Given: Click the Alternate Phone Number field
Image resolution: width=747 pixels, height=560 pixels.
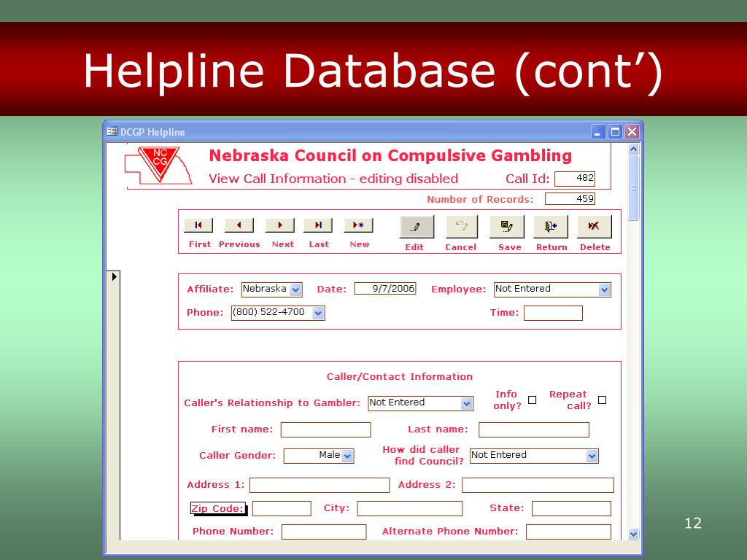Looking at the screenshot, I should (x=568, y=532).
